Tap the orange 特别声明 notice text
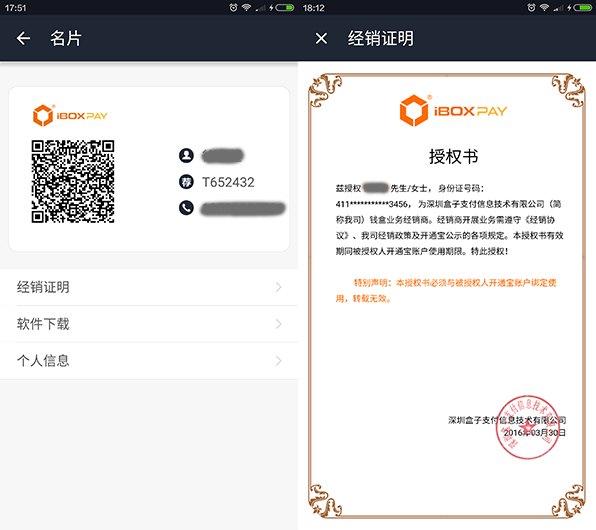The height and width of the screenshot is (530, 596). [446, 290]
